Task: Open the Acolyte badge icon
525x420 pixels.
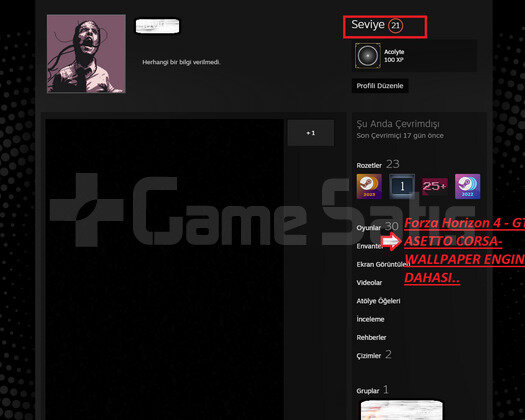Action: pos(368,56)
